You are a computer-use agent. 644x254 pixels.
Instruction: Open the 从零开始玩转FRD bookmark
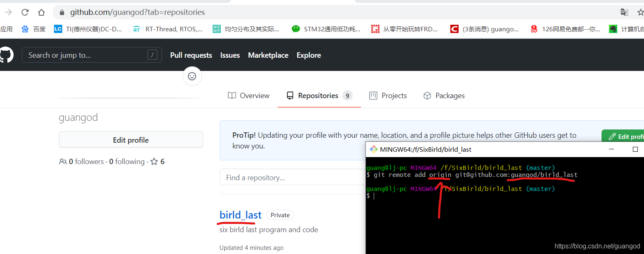(x=405, y=29)
